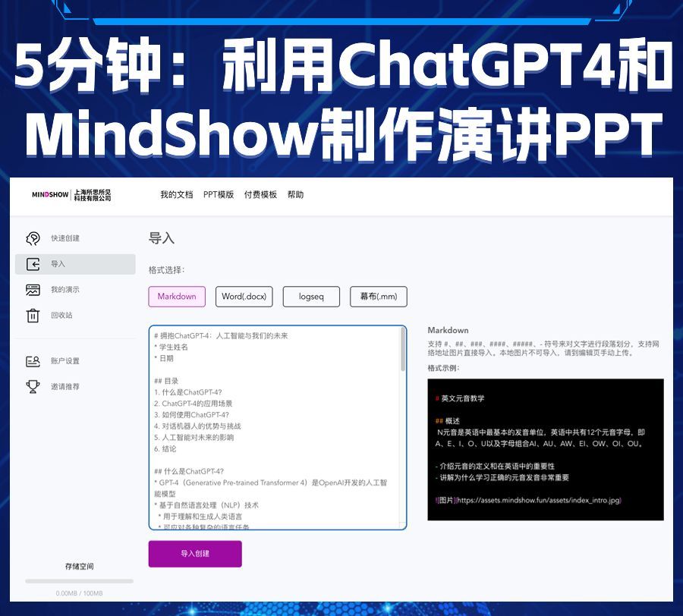Screen dimensions: 683x616
Task: Select the 幕布(.mm) format option
Action: pos(379,297)
